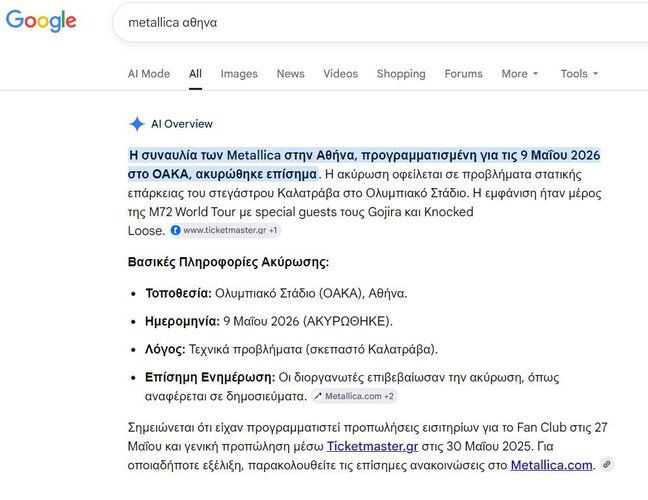Go to the Videos tab
Viewport: 648px width, 500px height.
tap(340, 74)
